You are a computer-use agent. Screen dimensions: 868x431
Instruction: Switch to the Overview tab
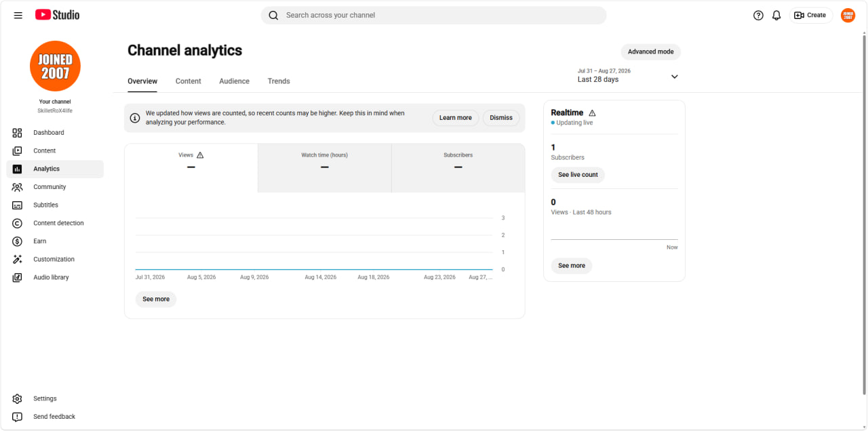142,81
